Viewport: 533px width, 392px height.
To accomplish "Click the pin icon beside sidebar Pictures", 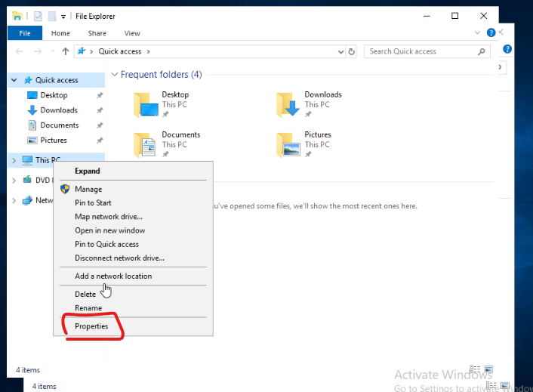I will pos(100,140).
